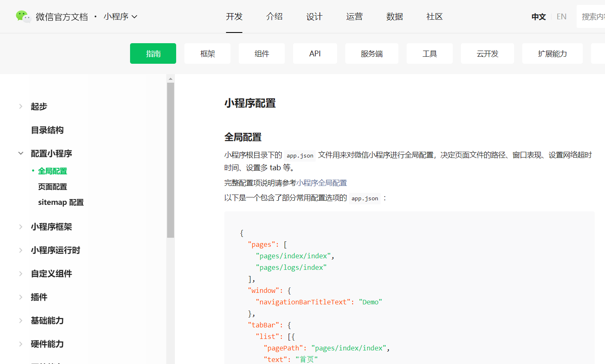605x364 pixels.
Task: Select the 服务端 sub-tab
Action: click(372, 53)
